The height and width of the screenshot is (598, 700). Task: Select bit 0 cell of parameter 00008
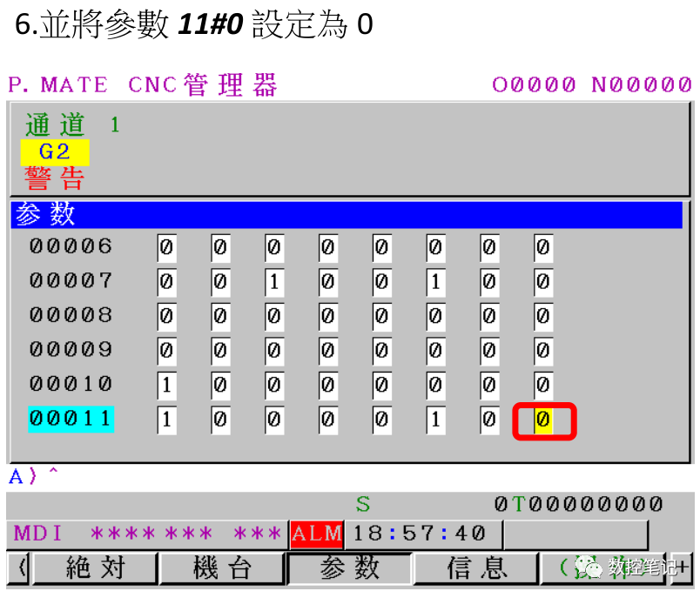coord(543,317)
